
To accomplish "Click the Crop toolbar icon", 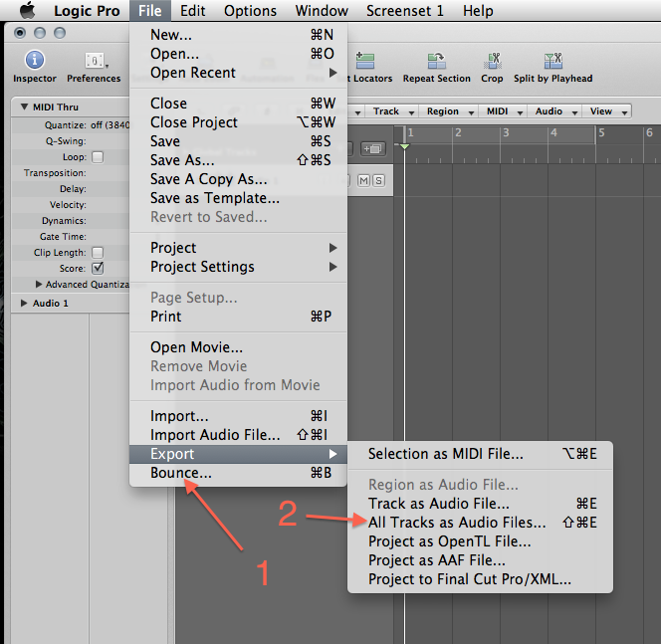I will (x=492, y=61).
